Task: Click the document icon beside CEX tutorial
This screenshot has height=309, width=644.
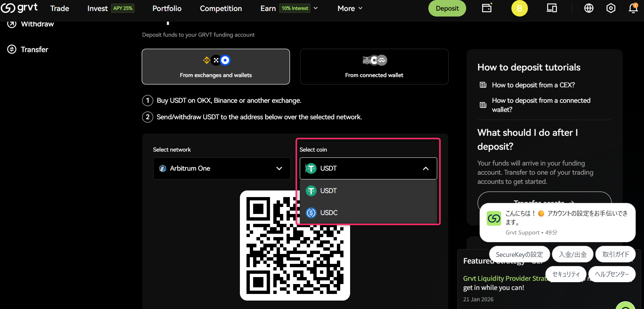Action: pos(483,85)
